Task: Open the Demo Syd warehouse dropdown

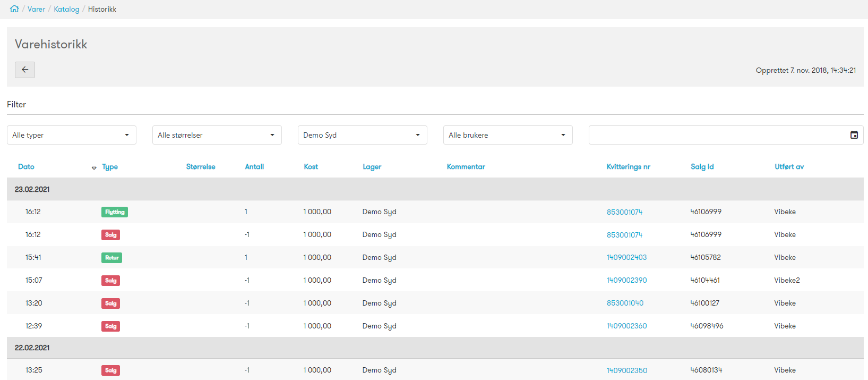Action: [363, 135]
